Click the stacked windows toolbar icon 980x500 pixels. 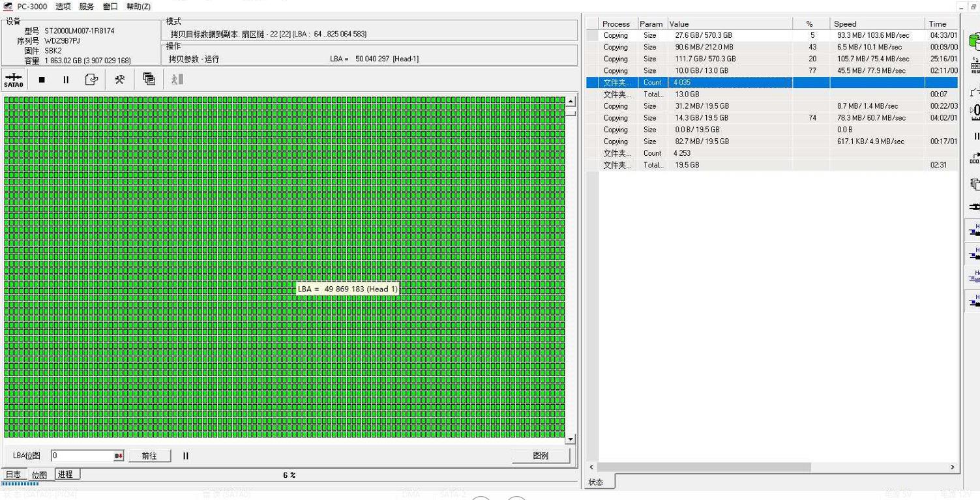(x=149, y=80)
